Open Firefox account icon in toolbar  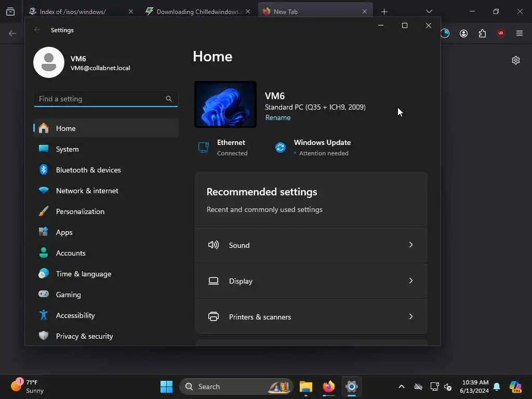point(464,33)
